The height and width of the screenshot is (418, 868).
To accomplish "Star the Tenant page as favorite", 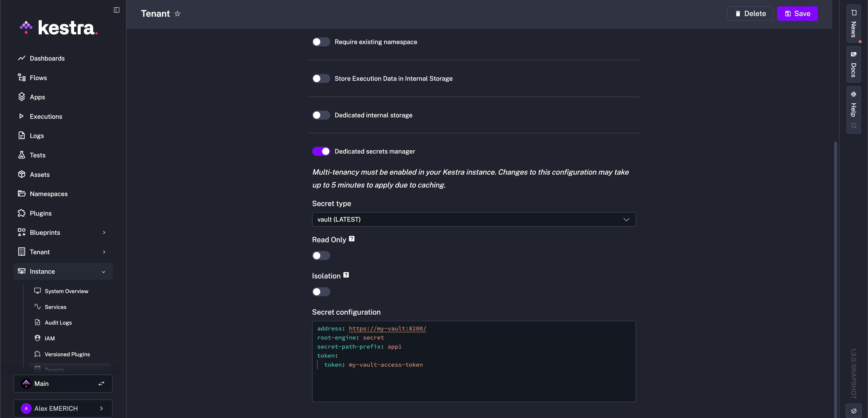I will tap(178, 14).
